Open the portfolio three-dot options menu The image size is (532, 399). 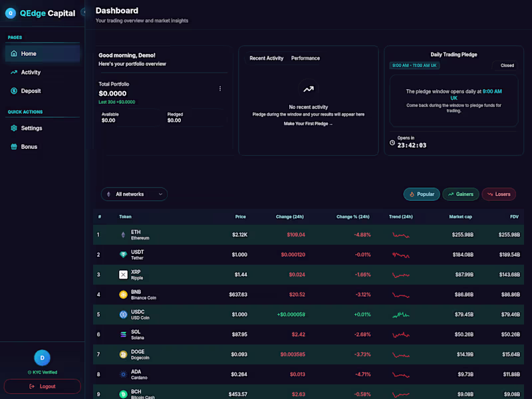220,88
